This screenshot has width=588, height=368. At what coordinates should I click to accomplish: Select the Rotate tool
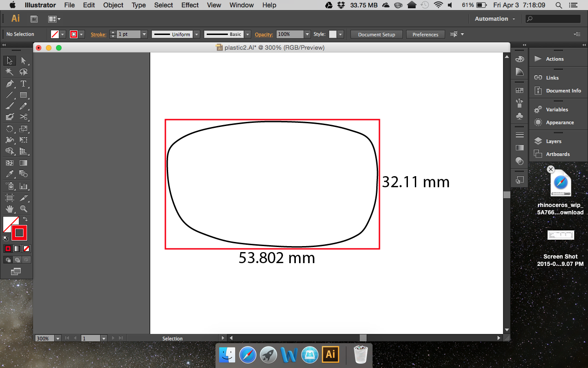point(9,129)
